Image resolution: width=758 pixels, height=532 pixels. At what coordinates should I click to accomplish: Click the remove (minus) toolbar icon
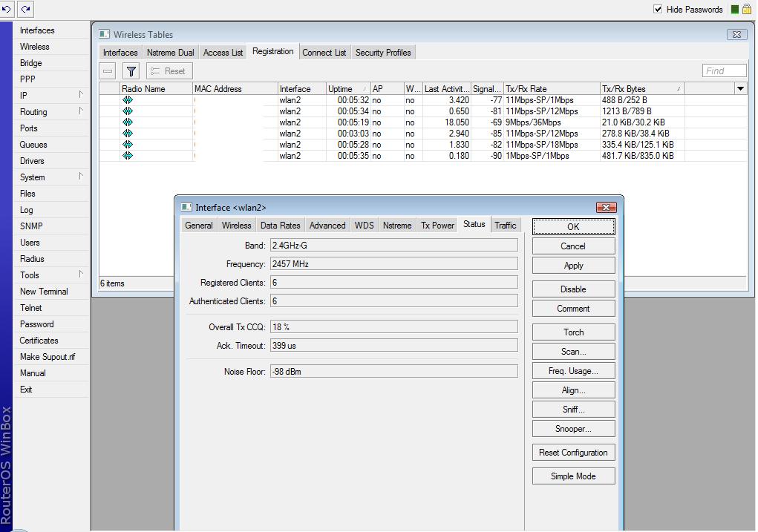(x=108, y=71)
